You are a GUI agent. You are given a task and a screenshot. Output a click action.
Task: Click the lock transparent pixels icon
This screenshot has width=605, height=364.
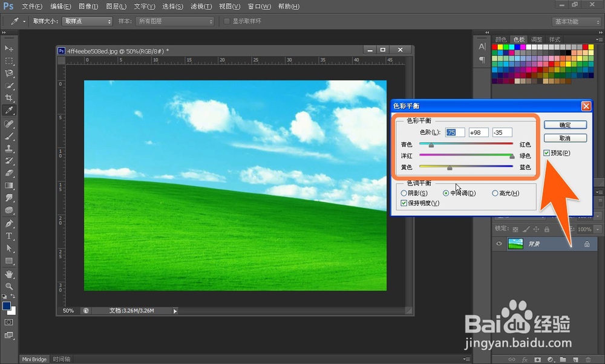tap(515, 229)
